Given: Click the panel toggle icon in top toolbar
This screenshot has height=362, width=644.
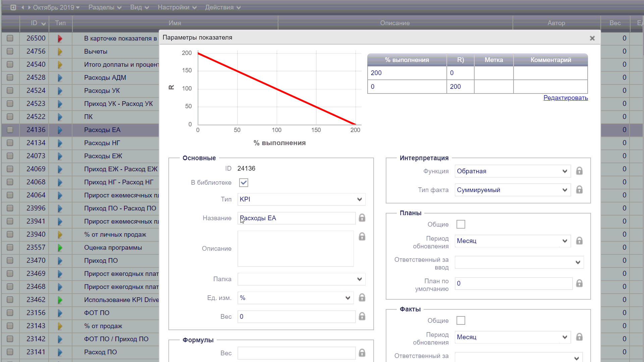Looking at the screenshot, I should pyautogui.click(x=13, y=7).
